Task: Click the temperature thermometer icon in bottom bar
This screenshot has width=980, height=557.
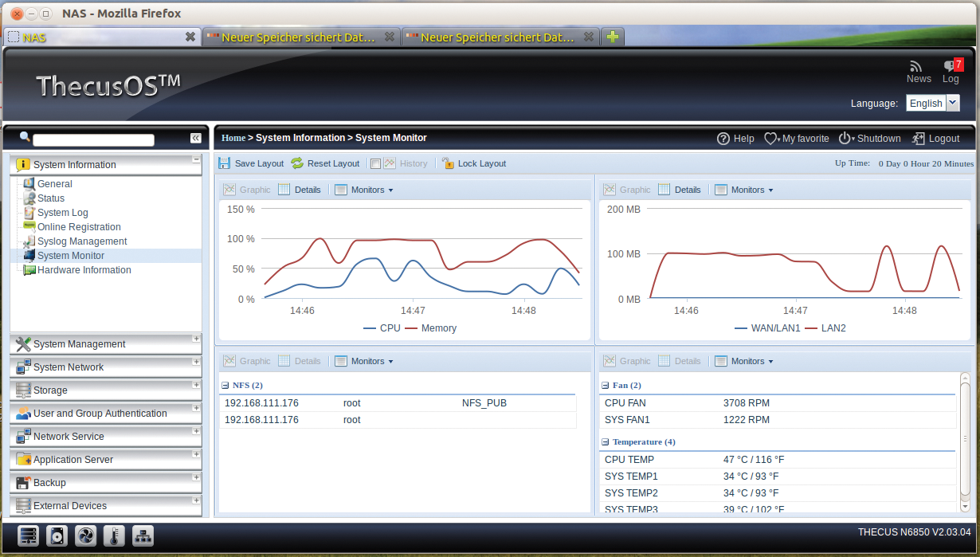Action: tap(114, 535)
